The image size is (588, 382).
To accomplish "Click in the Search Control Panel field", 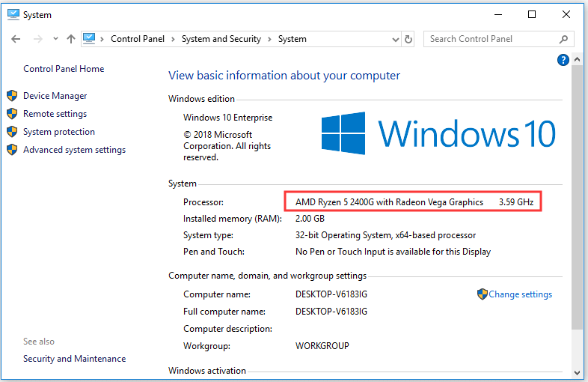I will tap(490, 39).
